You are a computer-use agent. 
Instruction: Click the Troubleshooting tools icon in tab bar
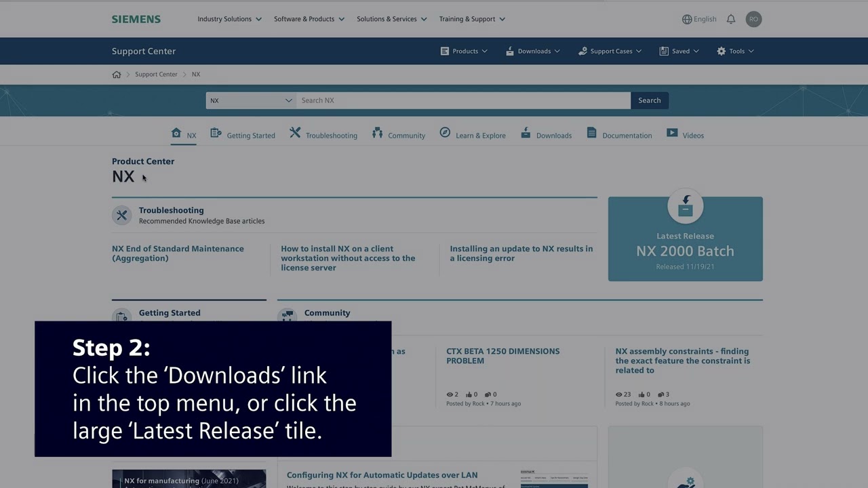click(295, 133)
